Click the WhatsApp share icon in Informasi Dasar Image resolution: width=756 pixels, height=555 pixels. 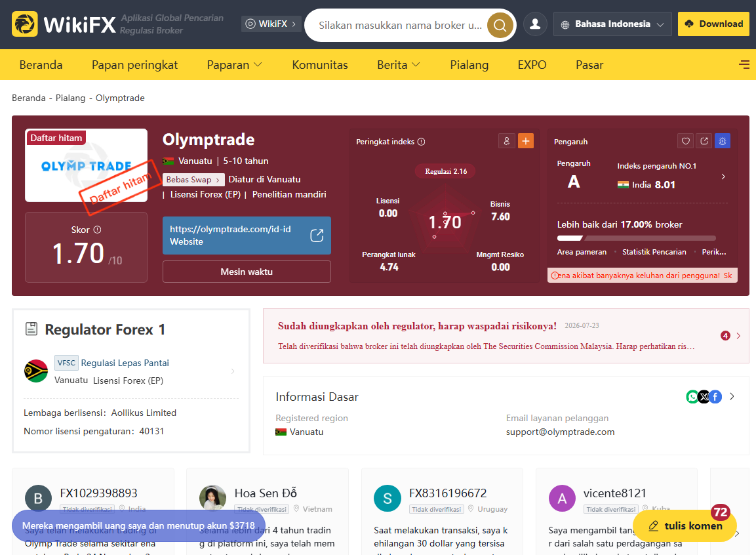(x=692, y=396)
